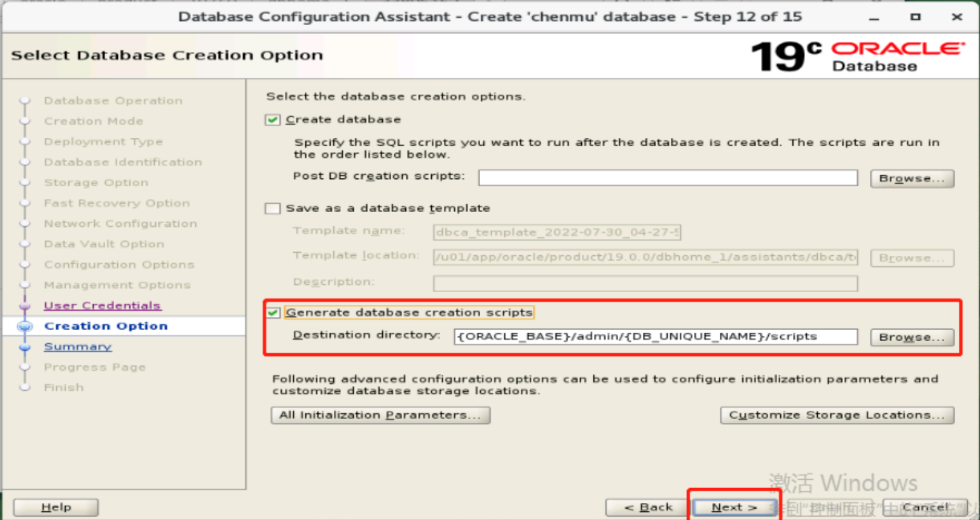Click the Network Configuration step label
The width and height of the screenshot is (980, 520).
(x=120, y=224)
